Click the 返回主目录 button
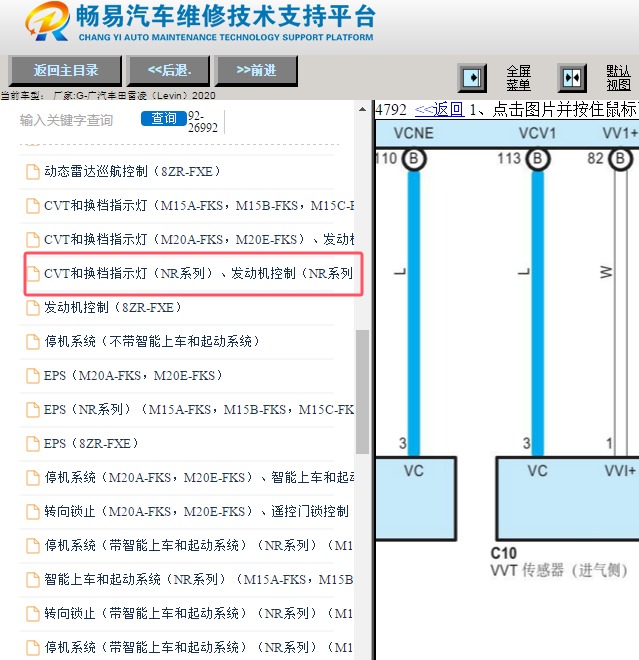The image size is (639, 660). (x=66, y=70)
